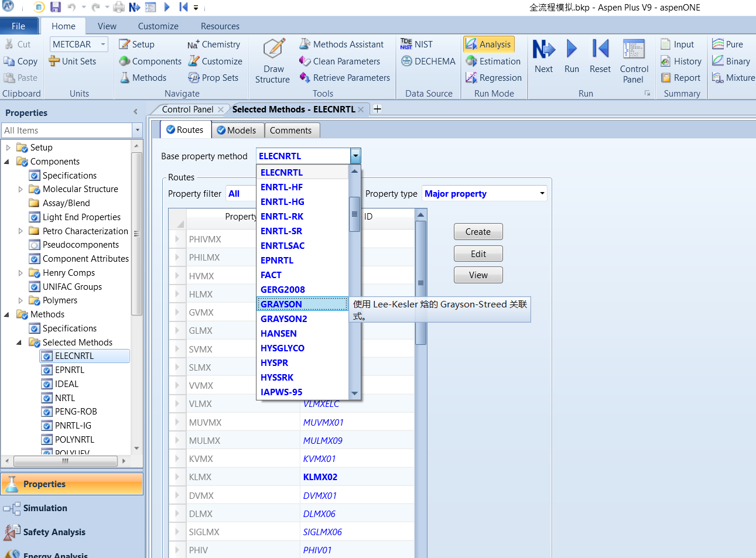
Task: Open Input summary
Action: tap(677, 44)
